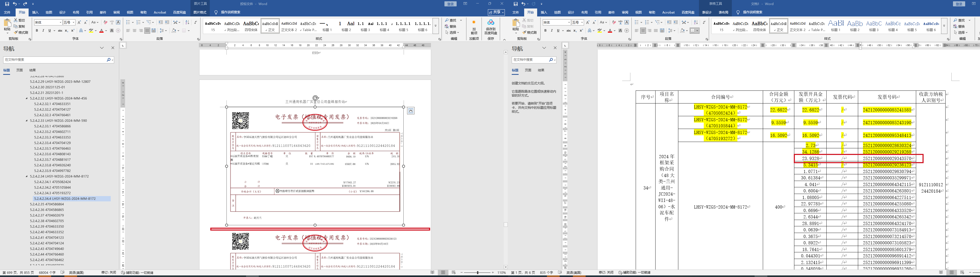This screenshot has width=980, height=277.
Task: Click the sort A-Z icon in the 文档1 window ribbon
Action: point(696,22)
